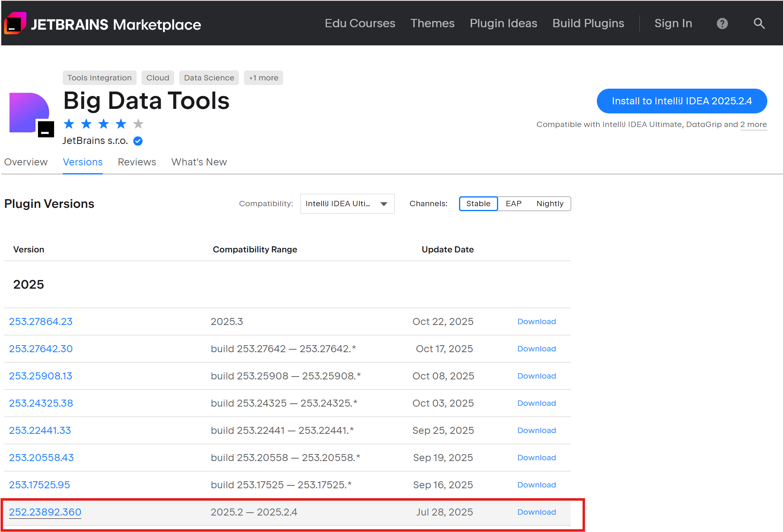The width and height of the screenshot is (783, 532).
Task: Switch to the Overview tab
Action: tap(26, 162)
